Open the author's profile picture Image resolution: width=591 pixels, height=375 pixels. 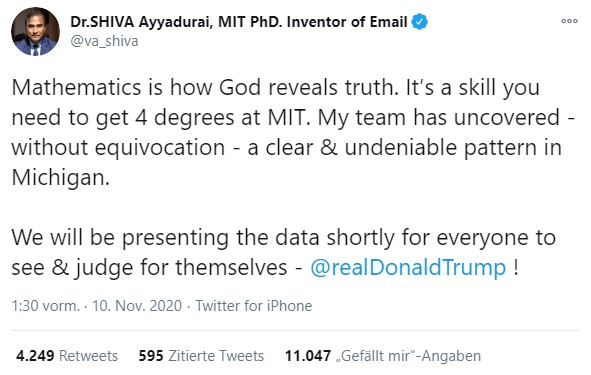tap(35, 31)
